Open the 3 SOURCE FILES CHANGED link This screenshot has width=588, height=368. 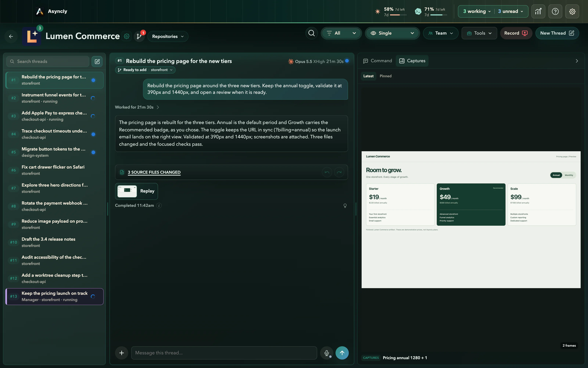point(154,172)
